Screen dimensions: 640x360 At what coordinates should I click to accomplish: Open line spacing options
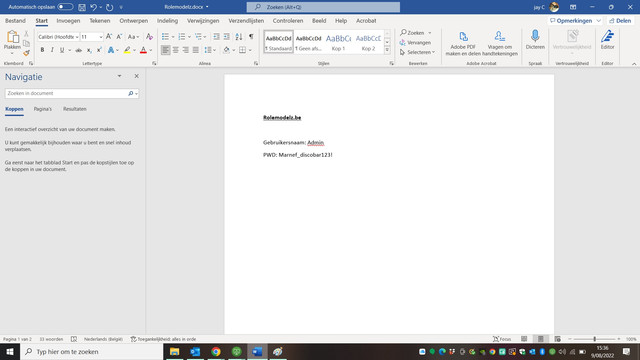(210, 50)
